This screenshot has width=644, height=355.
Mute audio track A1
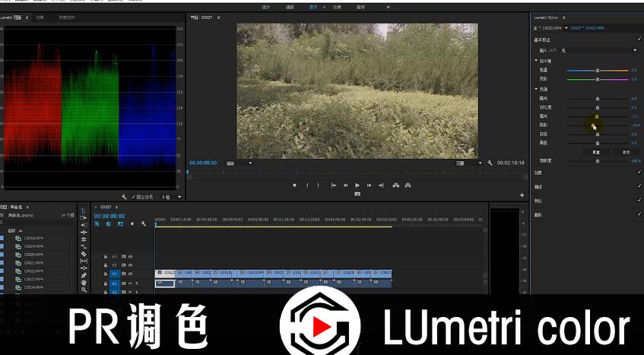(130, 284)
